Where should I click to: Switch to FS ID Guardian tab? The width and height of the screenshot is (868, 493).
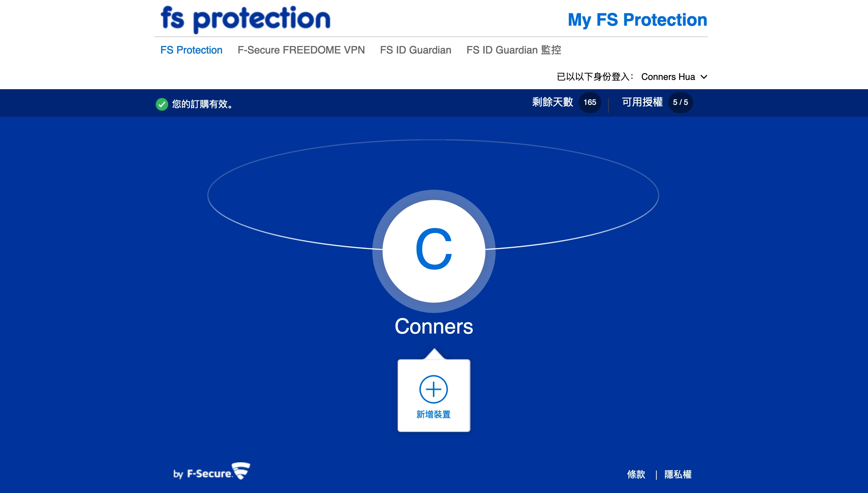[x=416, y=50]
